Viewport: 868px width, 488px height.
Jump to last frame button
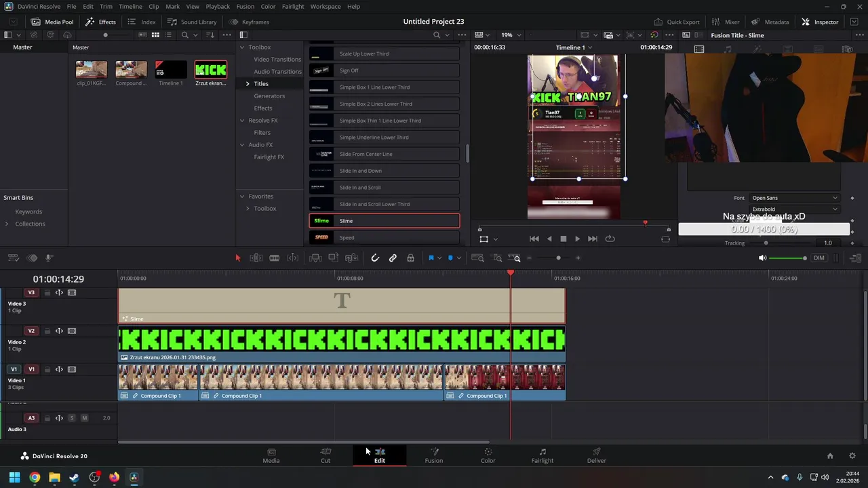point(592,239)
